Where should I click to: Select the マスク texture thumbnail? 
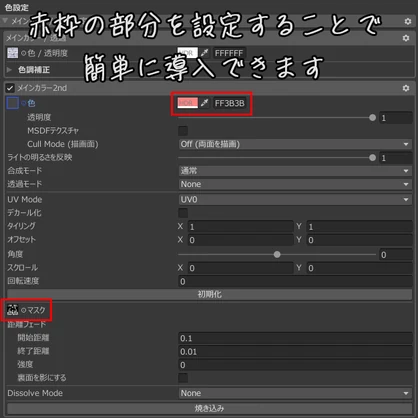pos(13,310)
